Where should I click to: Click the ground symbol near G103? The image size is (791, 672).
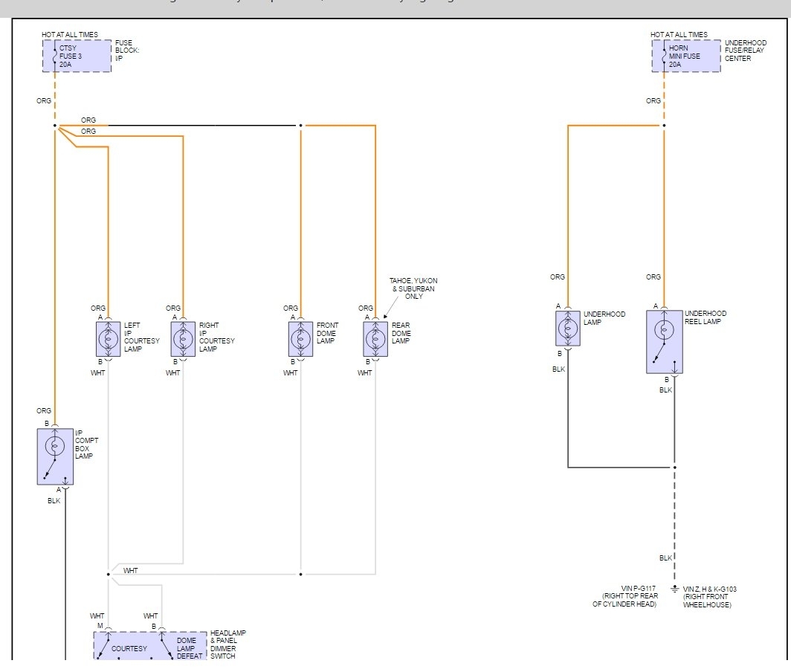[674, 588]
